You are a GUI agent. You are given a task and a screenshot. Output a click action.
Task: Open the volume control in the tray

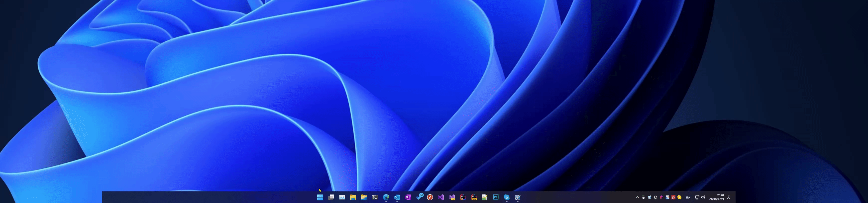pyautogui.click(x=703, y=197)
